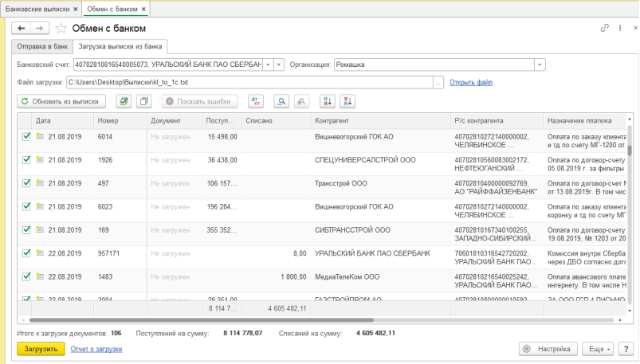Open the Отправка в банк tab
This screenshot has height=364, width=640.
point(42,46)
